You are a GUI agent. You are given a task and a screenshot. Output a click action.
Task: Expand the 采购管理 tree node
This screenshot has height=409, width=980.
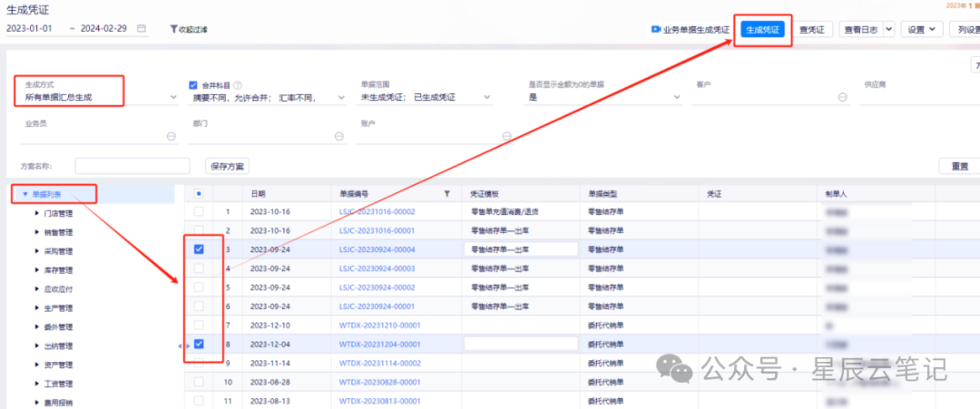[37, 251]
